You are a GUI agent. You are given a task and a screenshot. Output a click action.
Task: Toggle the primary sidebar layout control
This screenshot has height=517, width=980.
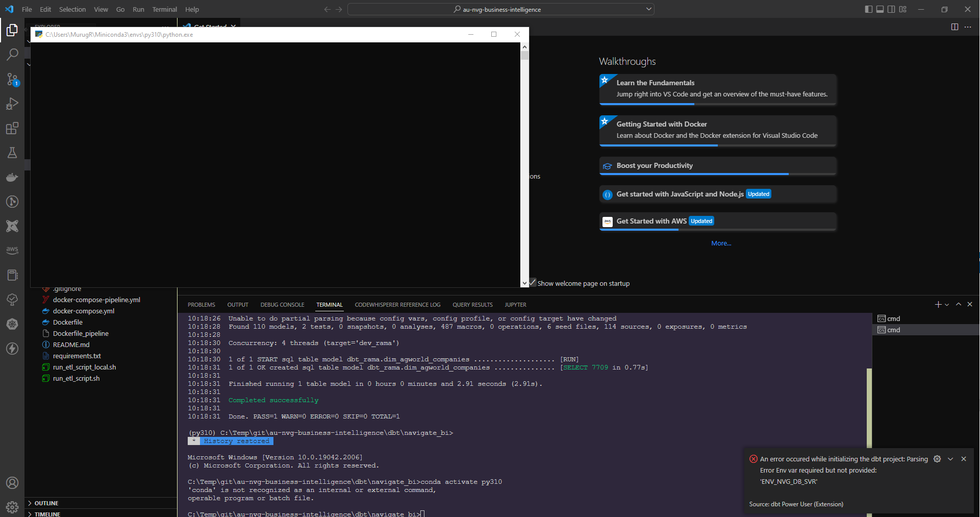pyautogui.click(x=868, y=9)
